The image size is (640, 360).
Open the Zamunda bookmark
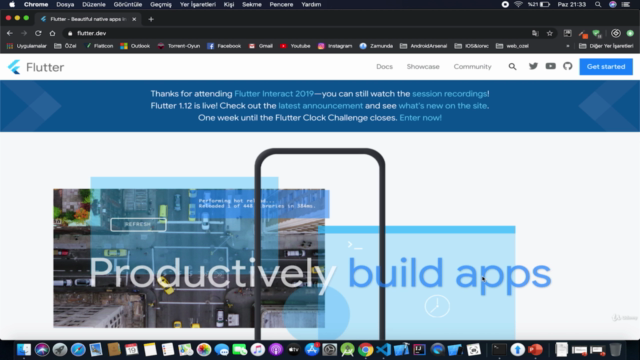pos(376,46)
